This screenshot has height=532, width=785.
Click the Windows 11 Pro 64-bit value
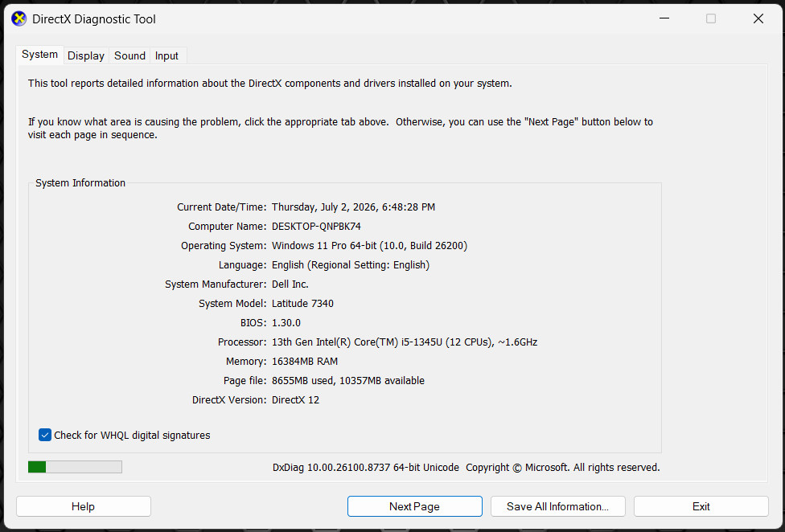[x=369, y=245]
